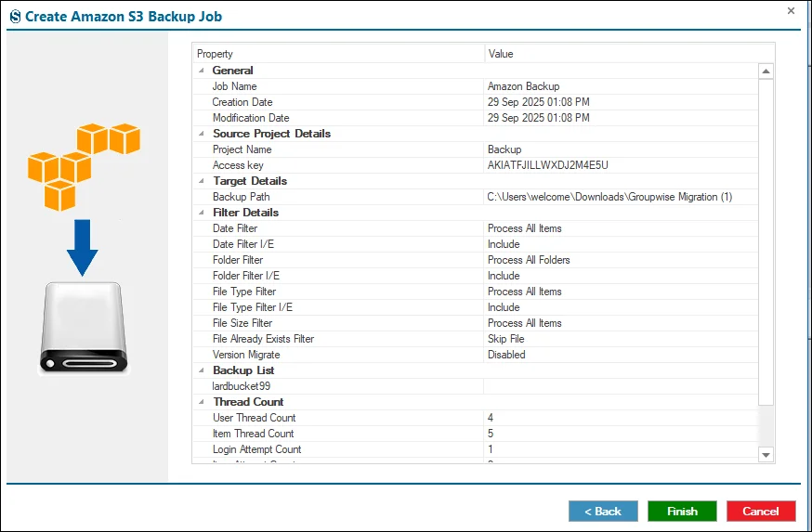Select the Folder Filter row
This screenshot has width=812, height=532.
click(x=475, y=260)
